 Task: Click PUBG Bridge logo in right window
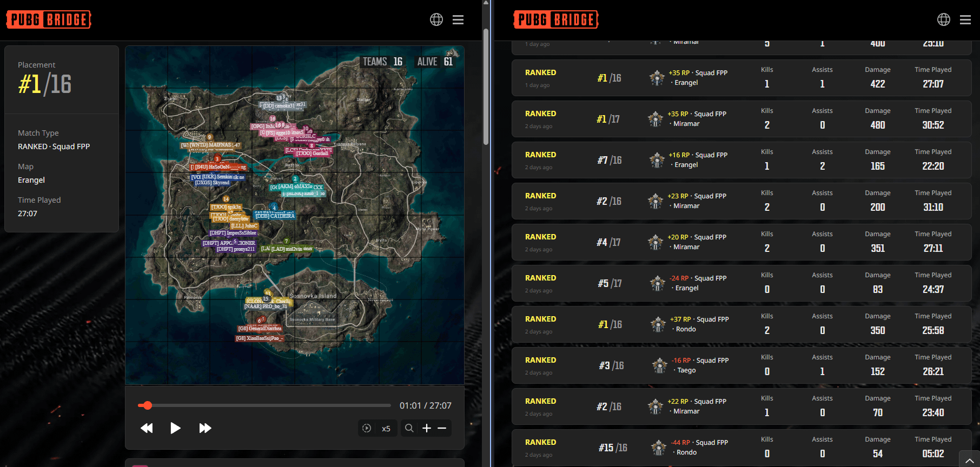556,19
